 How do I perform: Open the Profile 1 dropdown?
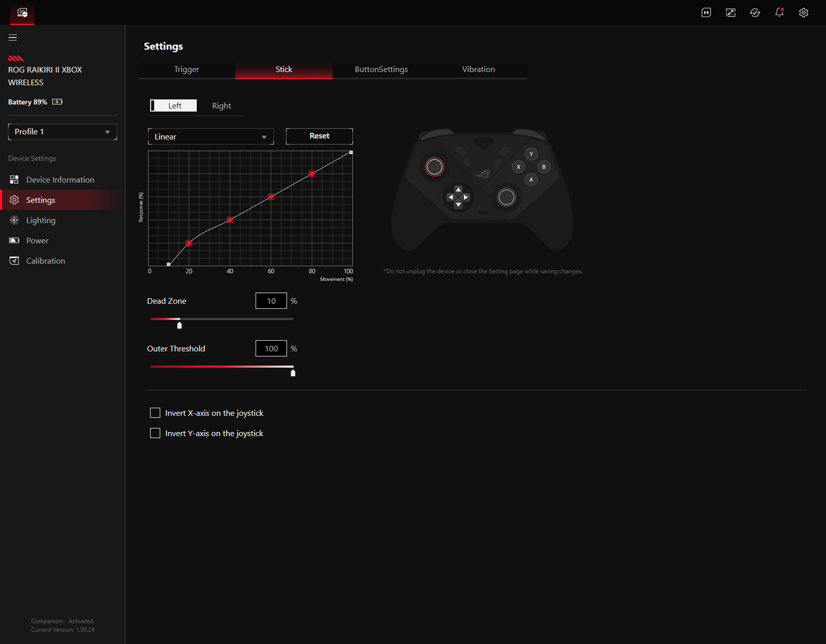(x=62, y=132)
